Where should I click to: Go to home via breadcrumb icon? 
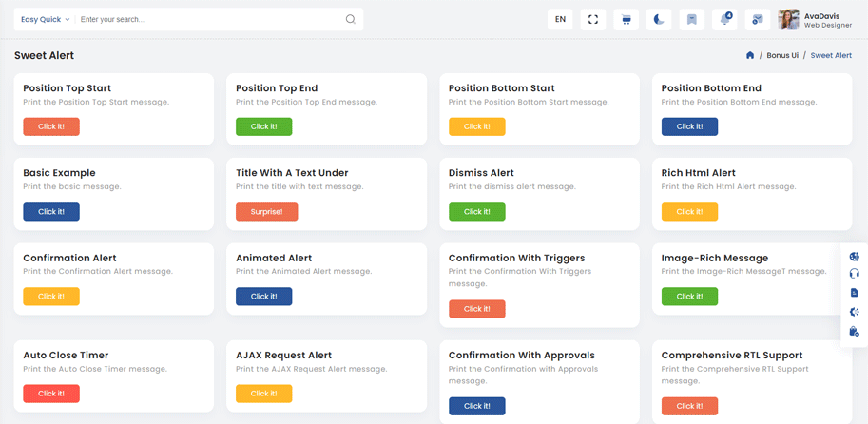tap(750, 55)
